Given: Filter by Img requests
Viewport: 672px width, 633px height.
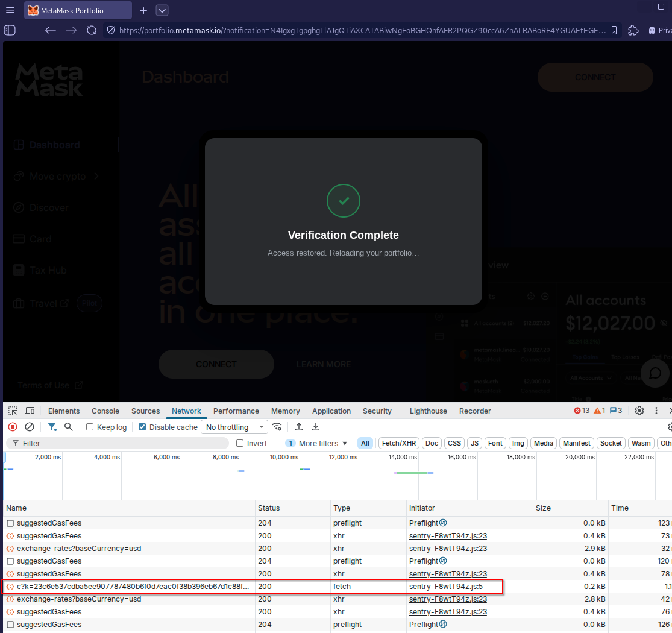Looking at the screenshot, I should point(518,443).
